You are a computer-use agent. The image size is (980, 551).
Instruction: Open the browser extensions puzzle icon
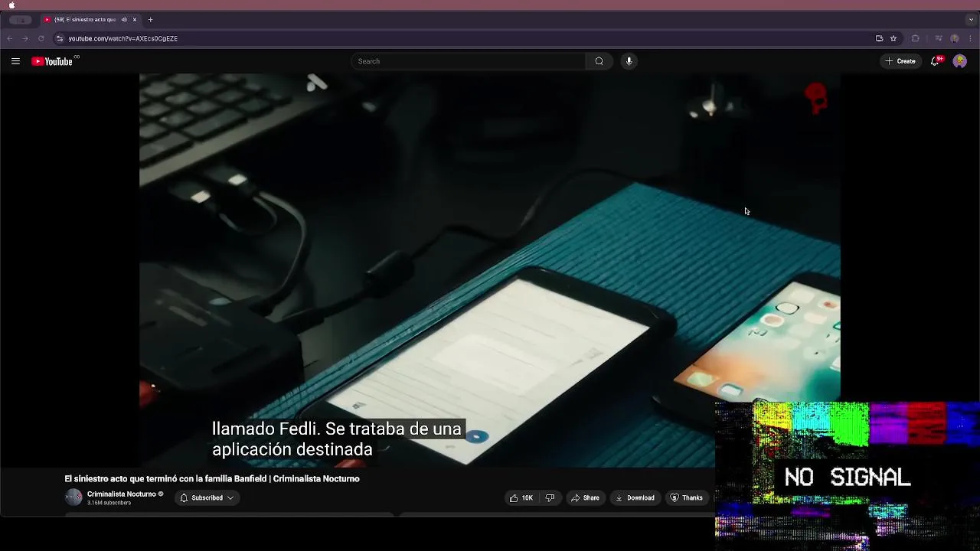915,38
